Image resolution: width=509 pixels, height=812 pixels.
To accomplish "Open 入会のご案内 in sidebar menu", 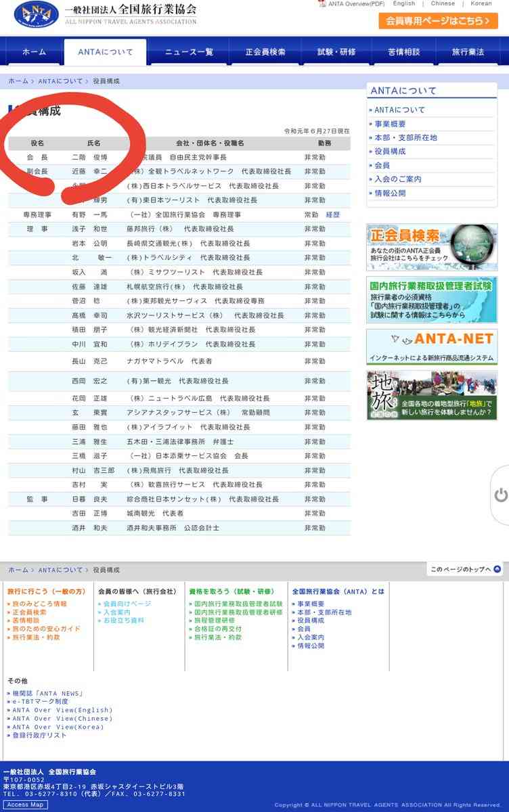I will [x=397, y=179].
